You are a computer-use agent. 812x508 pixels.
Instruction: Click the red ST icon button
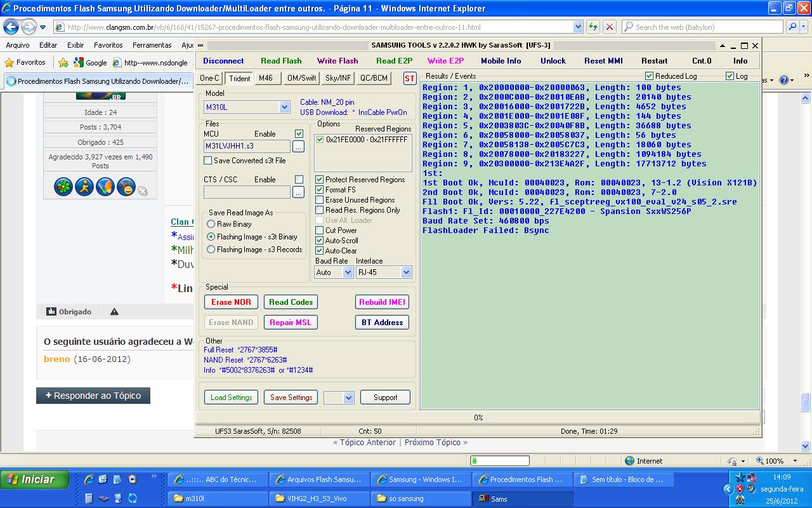tap(410, 78)
